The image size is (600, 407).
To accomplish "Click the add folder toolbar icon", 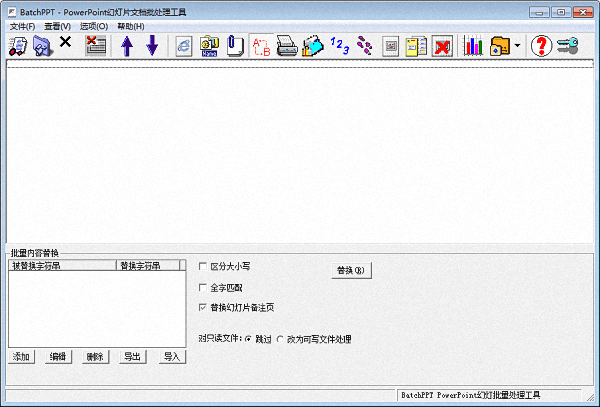I will click(42, 46).
